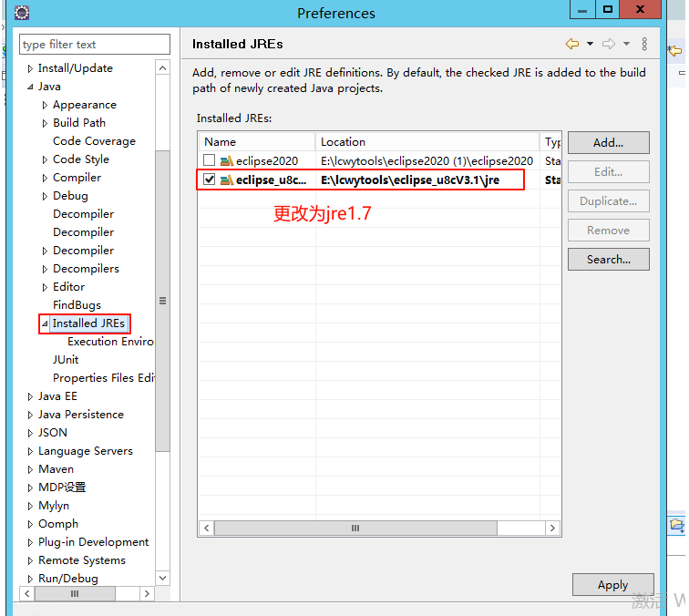This screenshot has width=689, height=616.
Task: Select MDP设置 tree item
Action: (x=62, y=488)
